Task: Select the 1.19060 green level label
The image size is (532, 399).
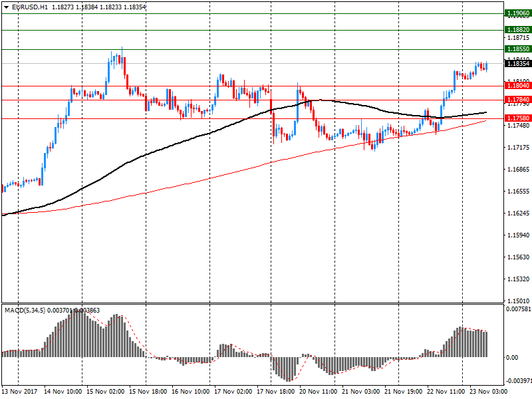Action: [x=518, y=13]
